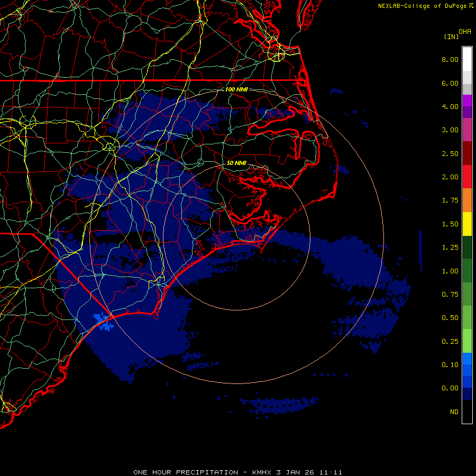Image resolution: width=476 pixels, height=476 pixels.
Task: Click the 100 NMI range ring label
Action: pos(236,89)
